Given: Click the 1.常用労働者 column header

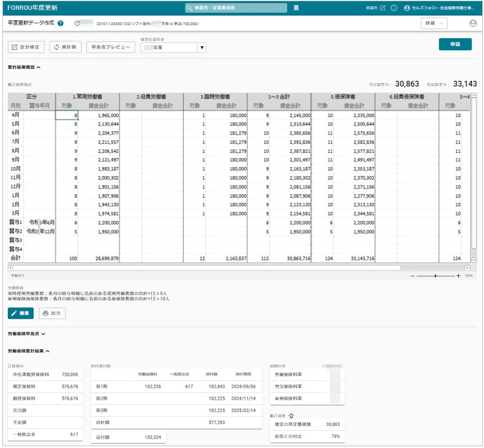Looking at the screenshot, I should click(x=87, y=96).
